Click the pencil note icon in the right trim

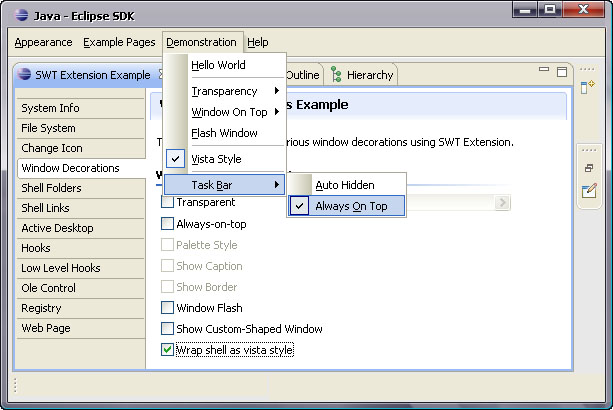coord(589,191)
